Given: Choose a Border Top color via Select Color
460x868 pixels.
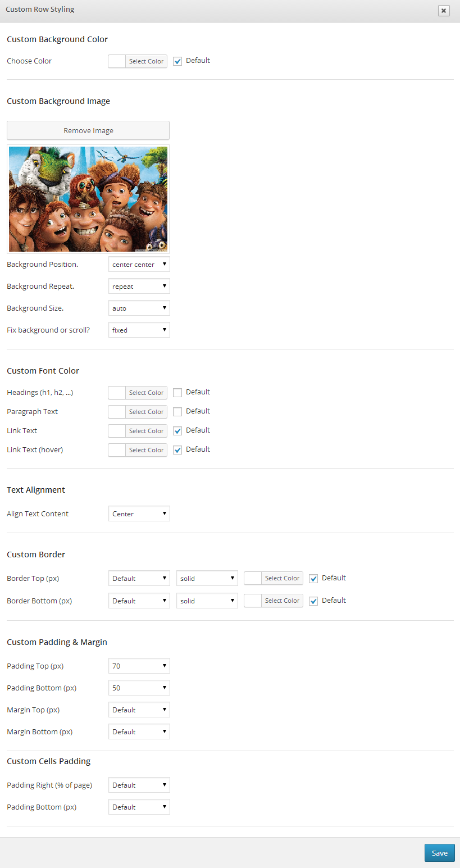Looking at the screenshot, I should pos(281,578).
